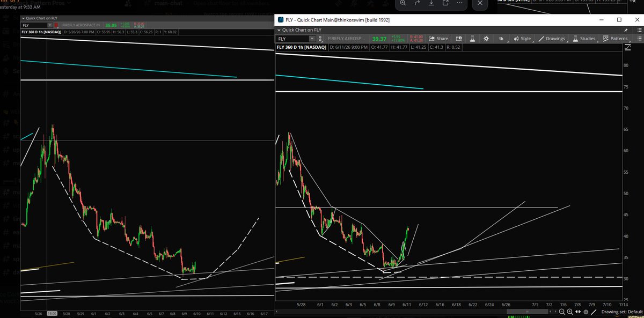This screenshot has height=318, width=644.
Task: Click horizontal time scrollbar thumb at bottom
Action: 527,312
